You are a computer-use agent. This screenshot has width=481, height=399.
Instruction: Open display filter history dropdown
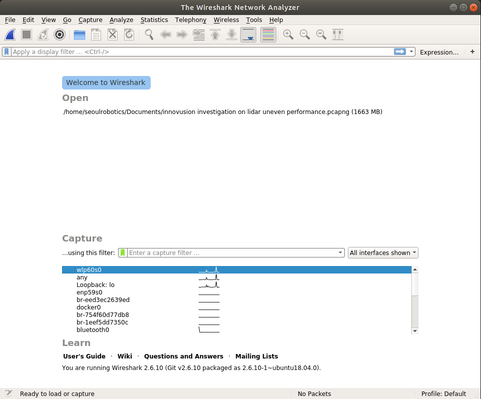(x=411, y=52)
